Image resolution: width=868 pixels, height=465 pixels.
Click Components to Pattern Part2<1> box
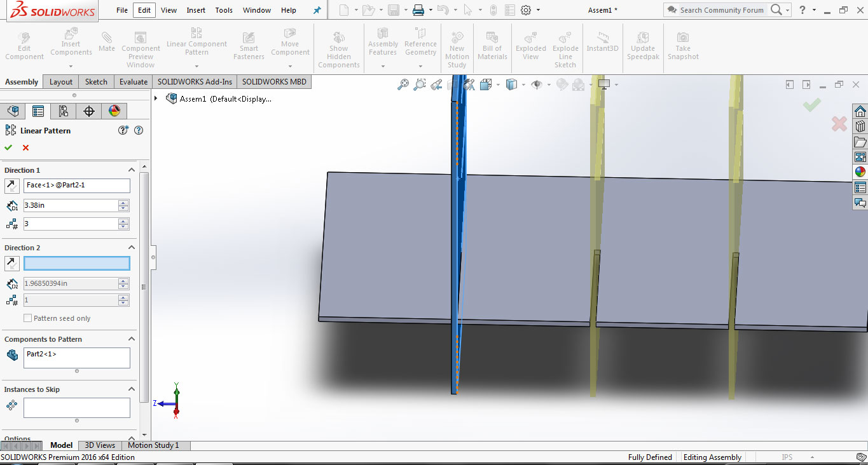click(x=77, y=358)
